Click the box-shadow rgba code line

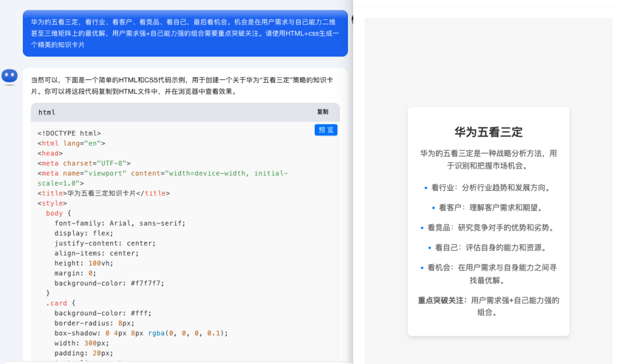[x=141, y=333]
